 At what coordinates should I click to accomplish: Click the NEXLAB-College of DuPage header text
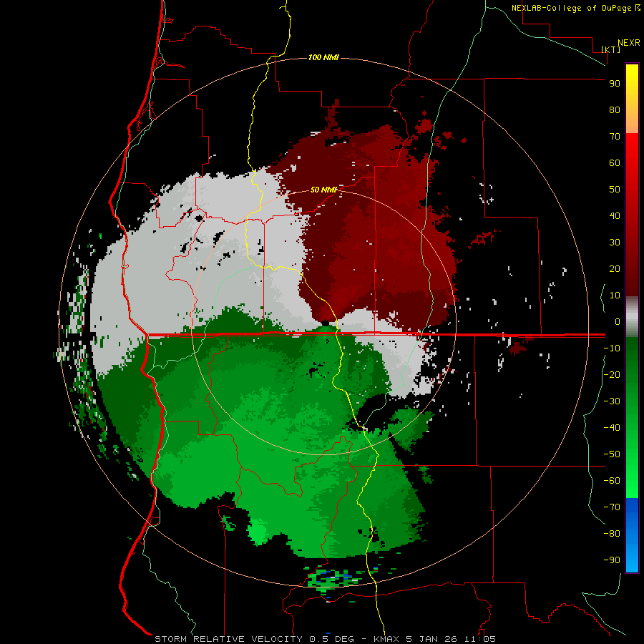coord(572,8)
